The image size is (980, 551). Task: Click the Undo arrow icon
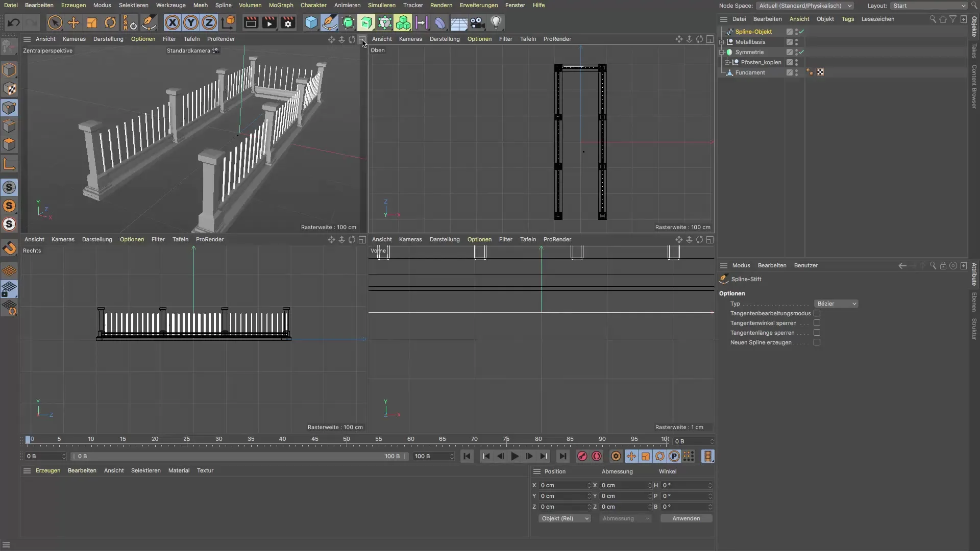pyautogui.click(x=14, y=22)
